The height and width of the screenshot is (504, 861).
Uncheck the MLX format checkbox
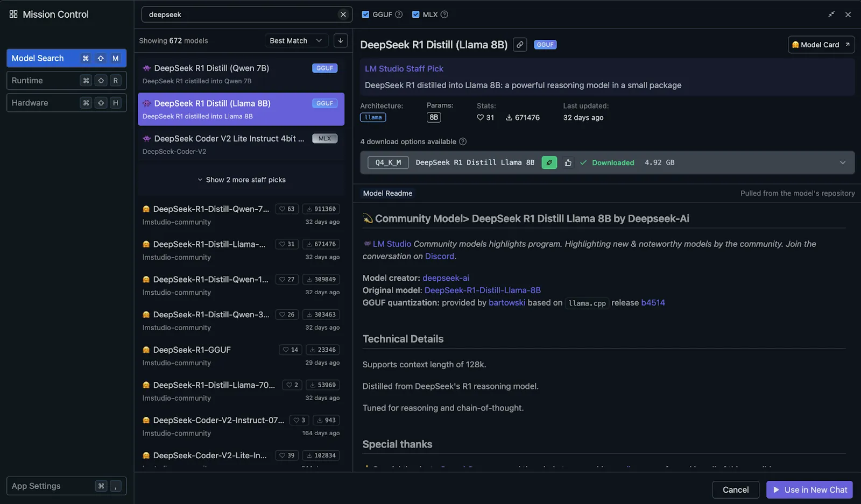click(415, 15)
